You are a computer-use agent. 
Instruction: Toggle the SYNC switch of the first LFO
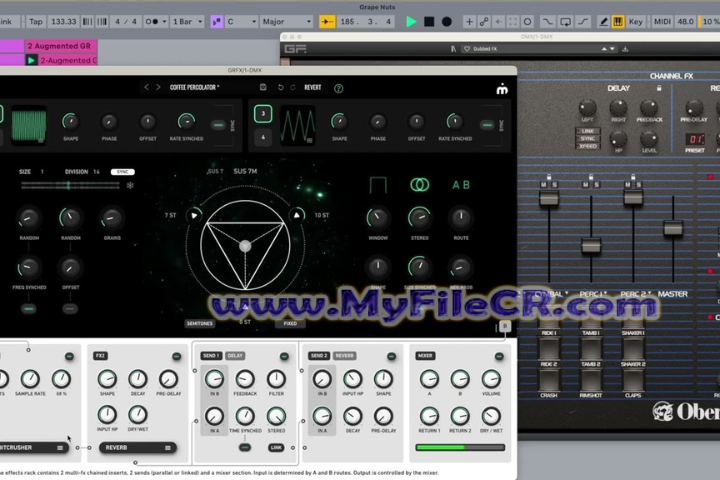219,125
